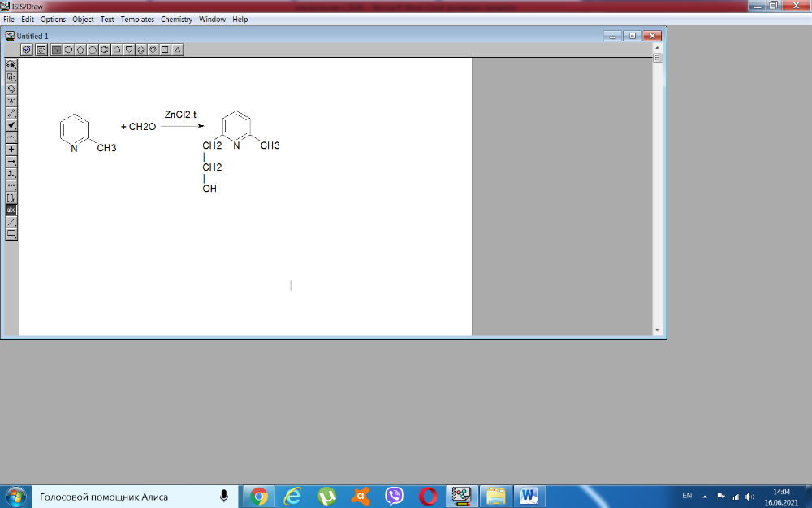Select the rectangle drawing tool

tap(11, 234)
